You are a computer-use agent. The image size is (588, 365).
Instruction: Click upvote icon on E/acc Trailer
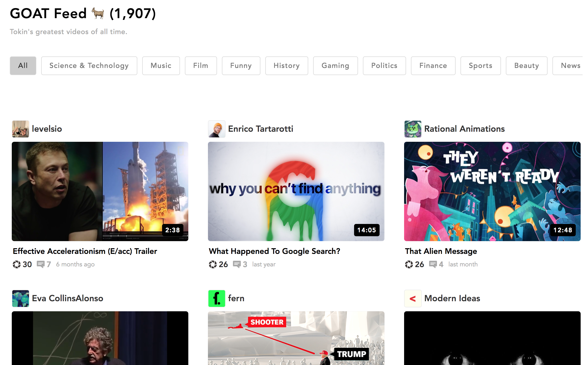pyautogui.click(x=17, y=264)
